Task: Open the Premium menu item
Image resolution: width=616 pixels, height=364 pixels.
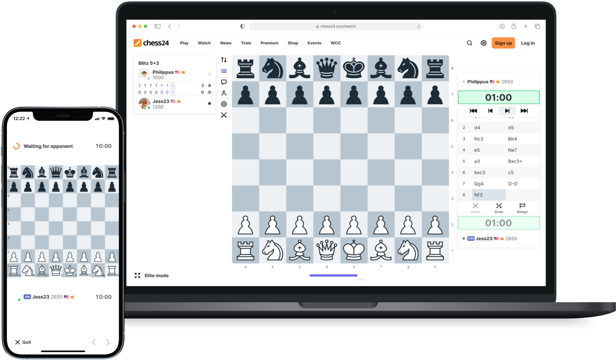Action: (x=270, y=43)
